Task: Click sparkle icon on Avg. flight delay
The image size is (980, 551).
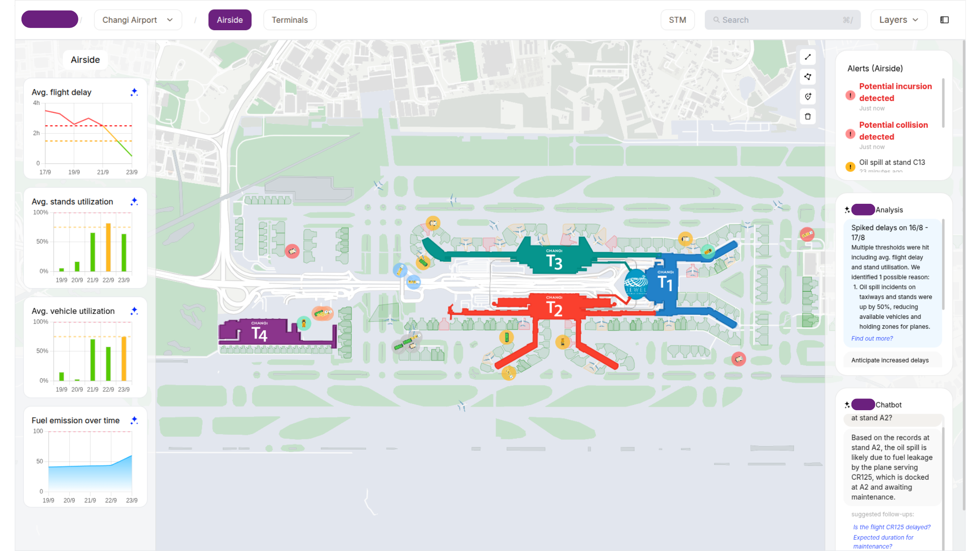Action: 134,92
